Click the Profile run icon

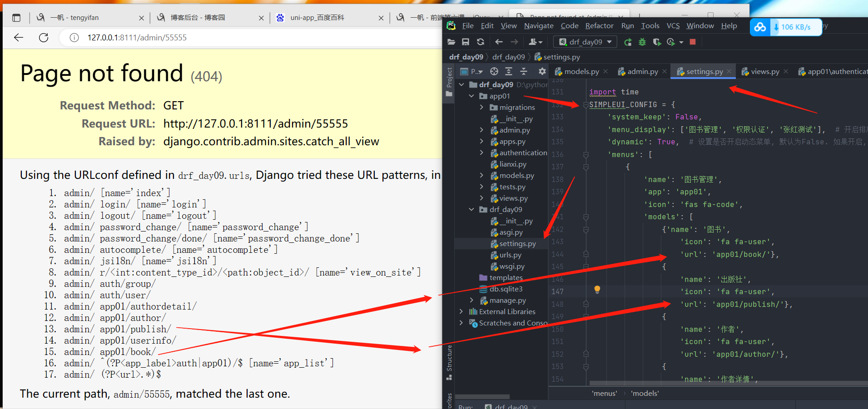pos(671,42)
